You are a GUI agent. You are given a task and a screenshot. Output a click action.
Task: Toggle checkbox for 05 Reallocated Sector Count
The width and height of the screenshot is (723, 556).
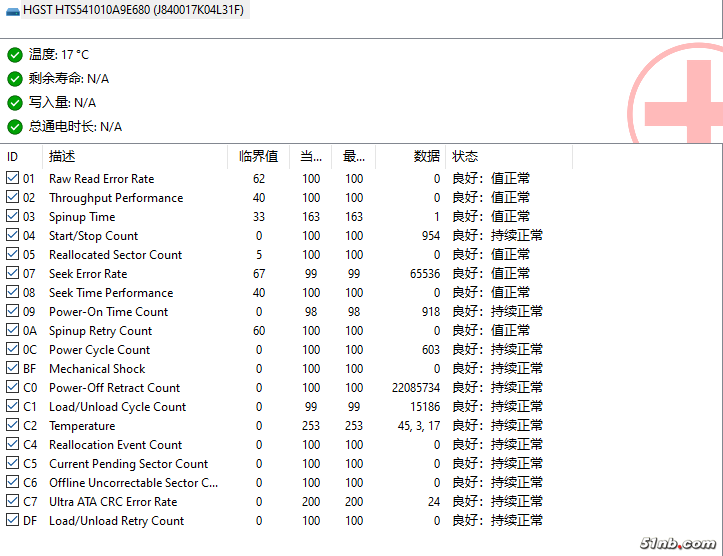point(12,255)
